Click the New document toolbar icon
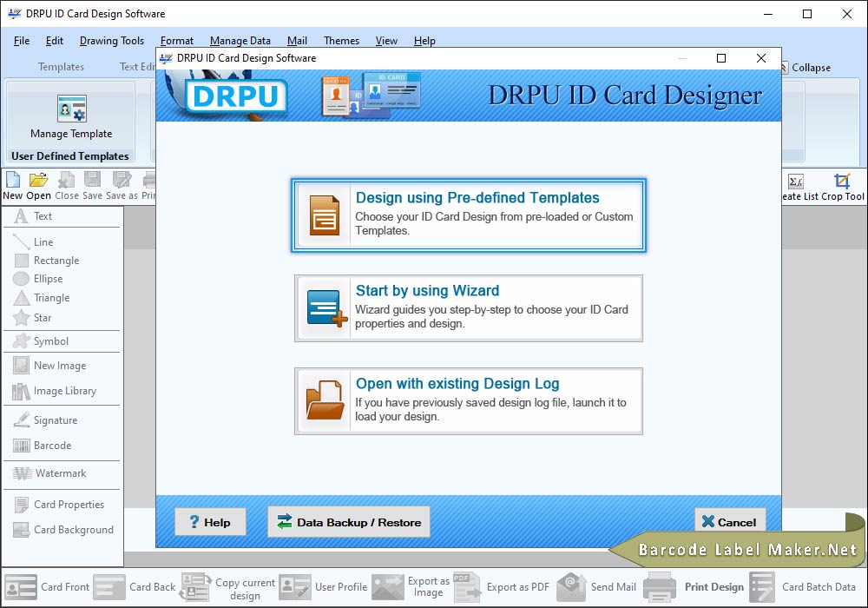Viewport: 868px width, 608px height. (13, 180)
